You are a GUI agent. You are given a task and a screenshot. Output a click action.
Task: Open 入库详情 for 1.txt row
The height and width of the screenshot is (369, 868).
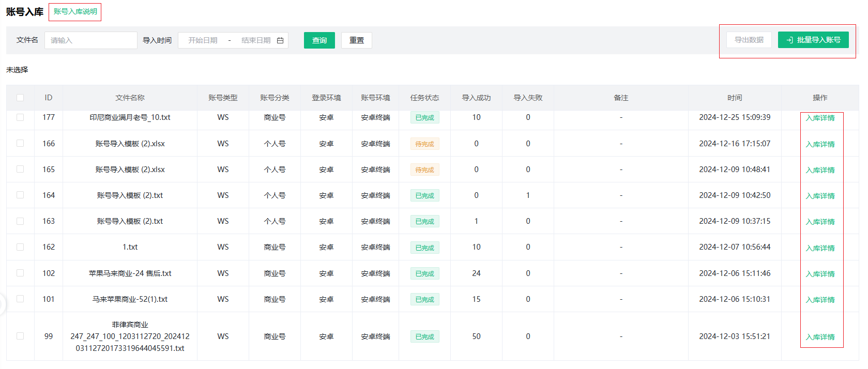(820, 248)
